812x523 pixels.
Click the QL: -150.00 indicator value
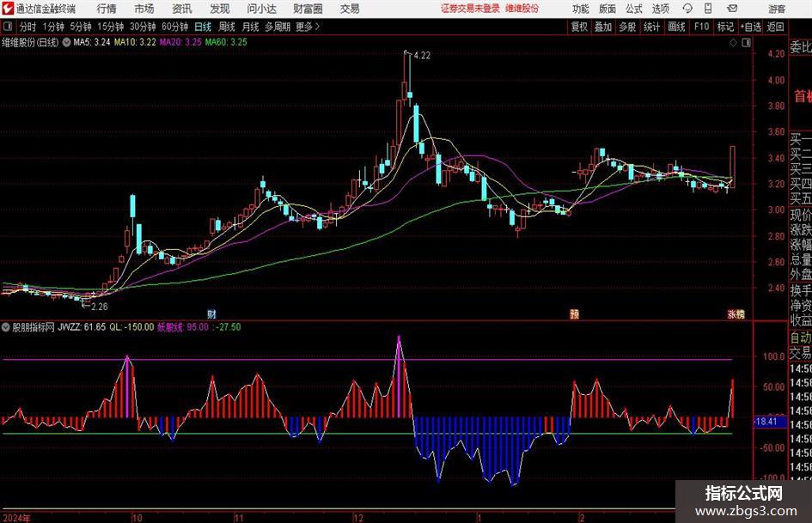(x=131, y=327)
